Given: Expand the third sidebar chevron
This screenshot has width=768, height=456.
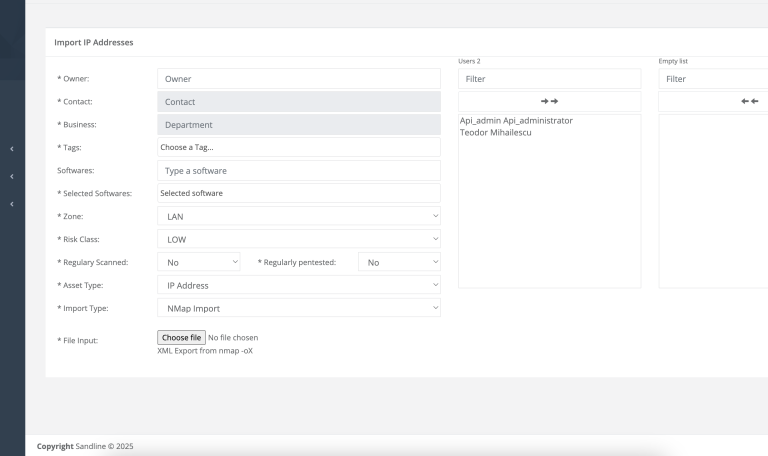Looking at the screenshot, I should pos(12,204).
